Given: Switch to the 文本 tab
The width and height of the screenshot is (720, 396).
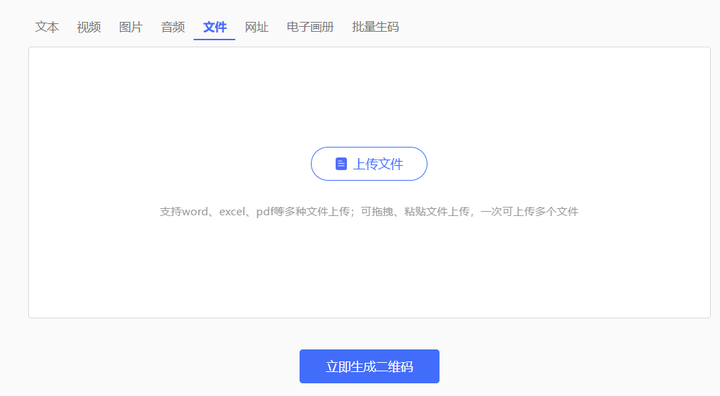Looking at the screenshot, I should coord(47,27).
